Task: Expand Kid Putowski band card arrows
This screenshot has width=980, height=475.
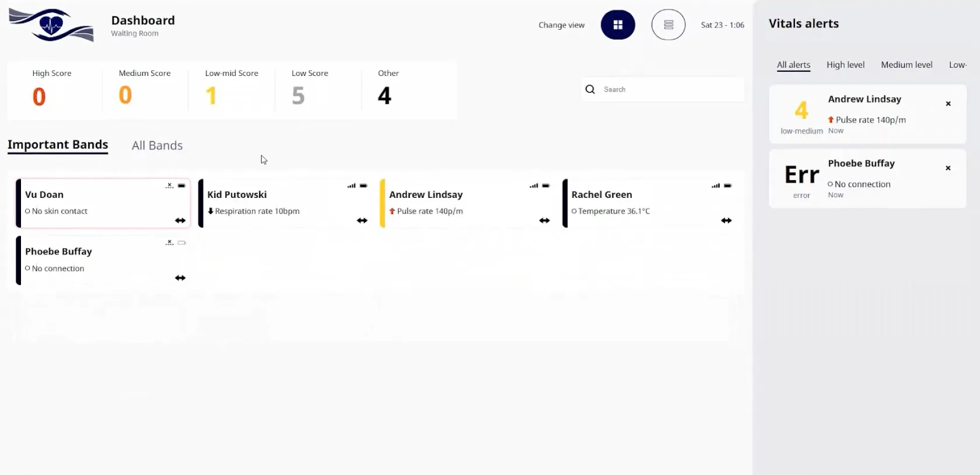Action: (x=362, y=221)
